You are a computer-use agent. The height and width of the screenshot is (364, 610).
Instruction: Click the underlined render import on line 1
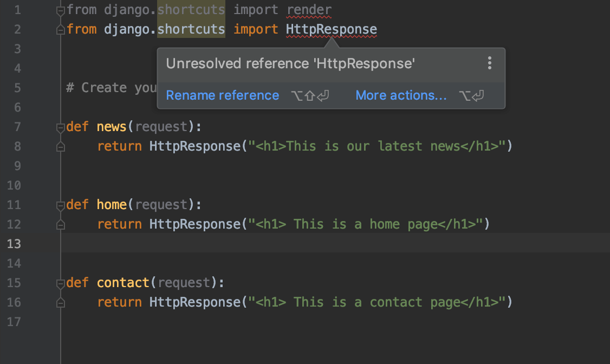click(309, 10)
